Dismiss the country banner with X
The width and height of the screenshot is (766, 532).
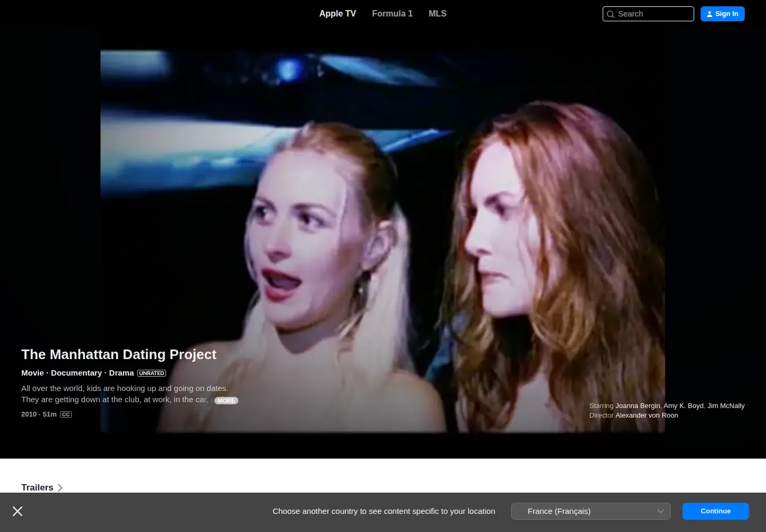pyautogui.click(x=18, y=511)
